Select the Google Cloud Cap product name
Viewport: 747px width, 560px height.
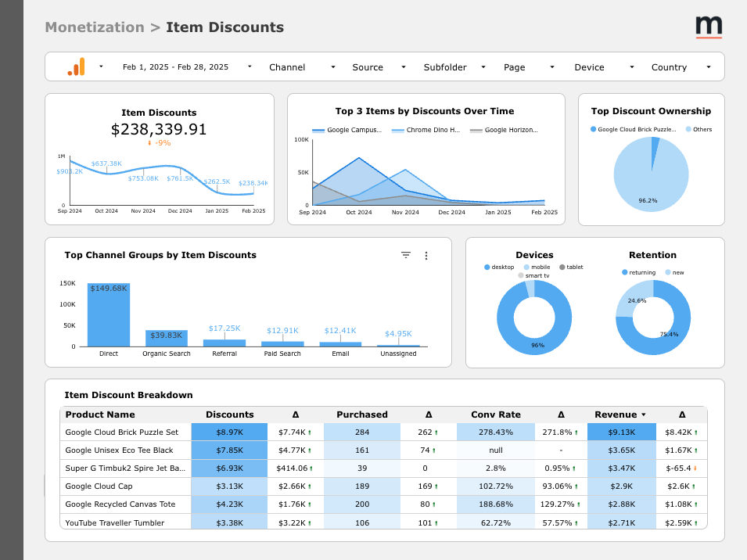(99, 486)
